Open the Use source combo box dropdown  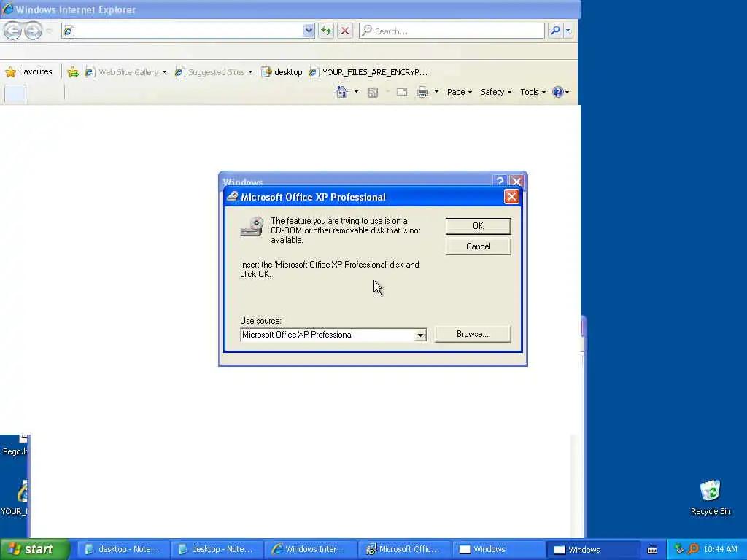click(420, 335)
